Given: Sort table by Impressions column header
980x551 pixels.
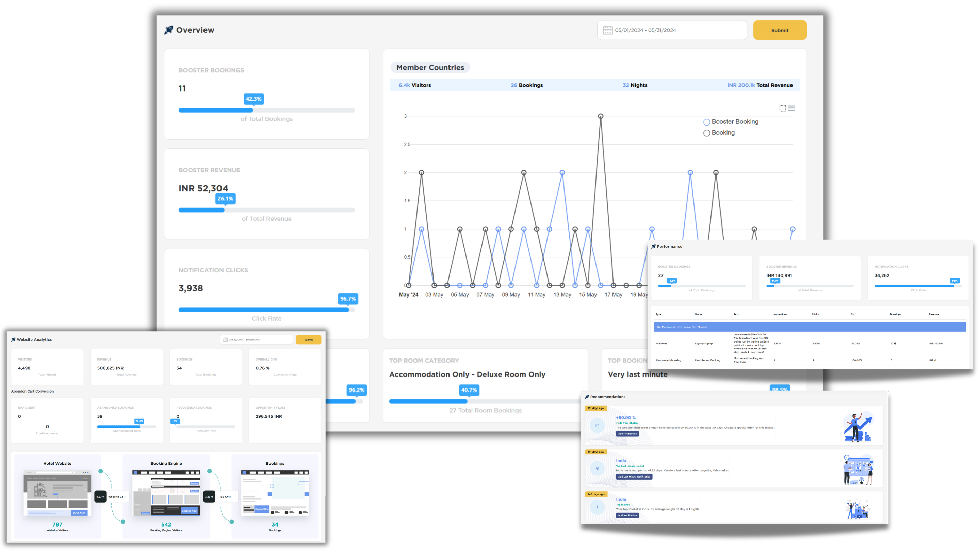Looking at the screenshot, I should tap(780, 314).
